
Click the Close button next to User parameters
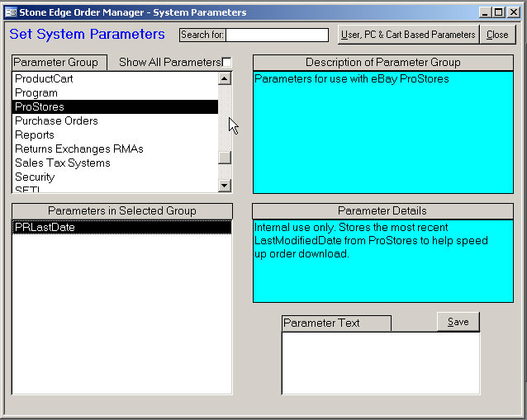pos(497,35)
